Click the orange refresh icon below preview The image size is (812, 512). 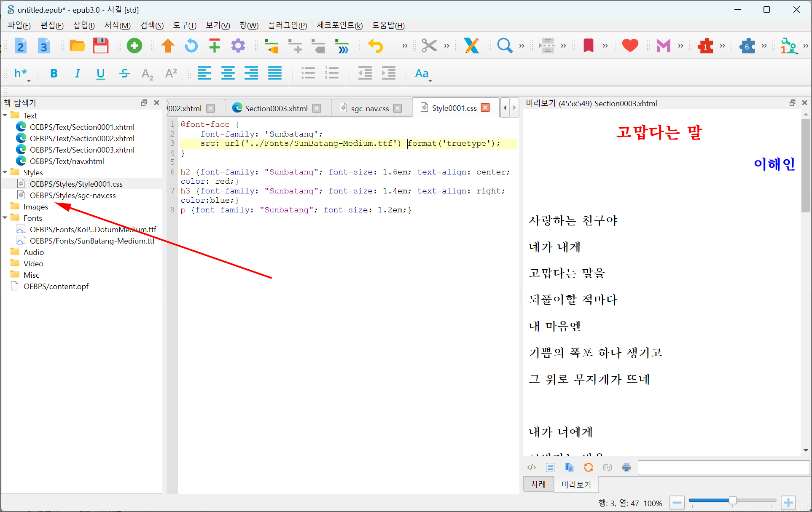588,467
